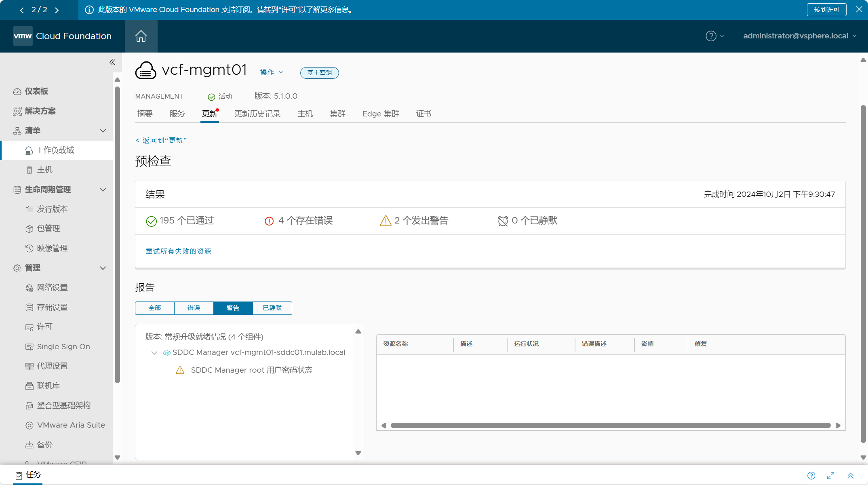Select SDDC Manager root 用户密码状态 warning
This screenshot has height=485, width=868.
pos(251,370)
